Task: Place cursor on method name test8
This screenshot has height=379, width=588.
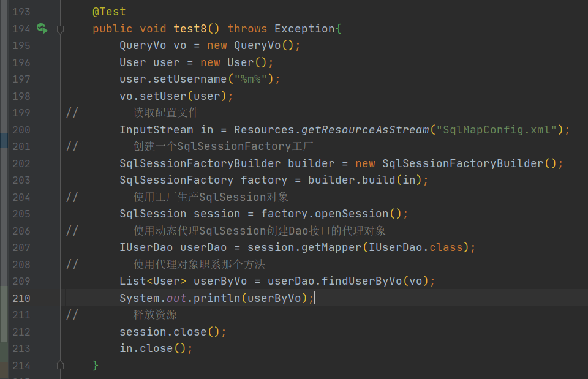Action: (x=190, y=29)
